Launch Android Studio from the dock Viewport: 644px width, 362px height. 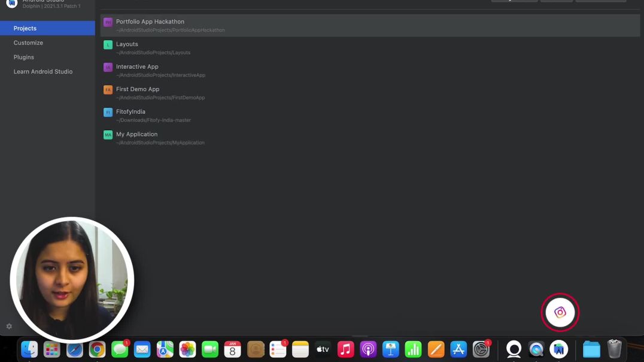click(x=559, y=349)
